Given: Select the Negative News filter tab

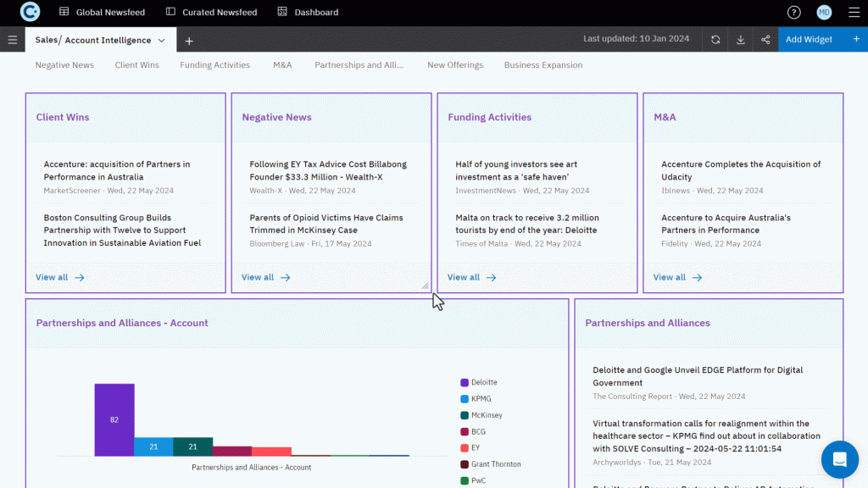Looking at the screenshot, I should coord(64,64).
